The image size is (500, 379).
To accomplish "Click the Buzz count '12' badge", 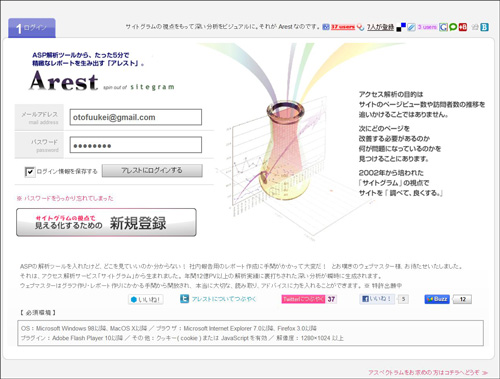I will (462, 299).
